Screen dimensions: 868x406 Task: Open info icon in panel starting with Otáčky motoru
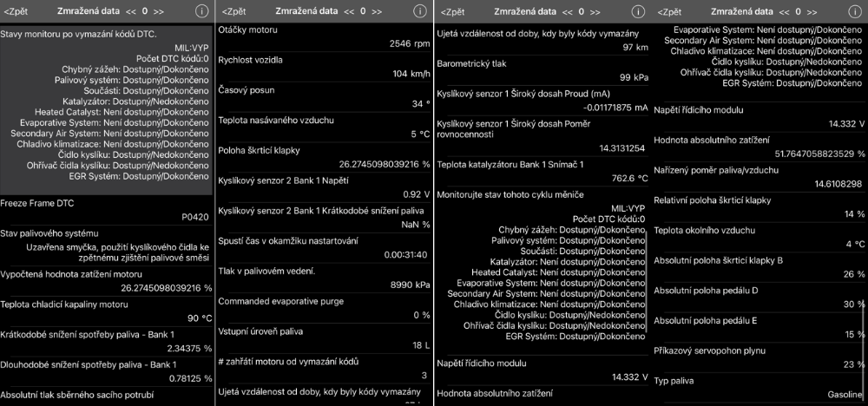(419, 11)
